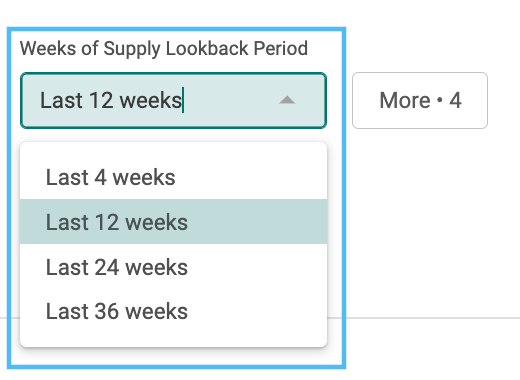Select the Last 4 weeks option
Screen dimensions: 520x380
[173, 177]
